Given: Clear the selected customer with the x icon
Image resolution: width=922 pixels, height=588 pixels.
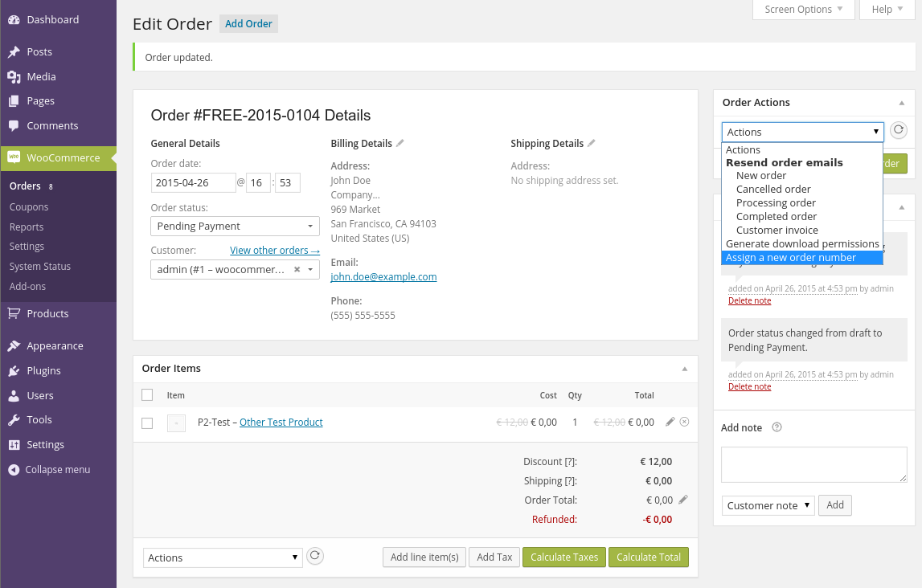Looking at the screenshot, I should pos(296,270).
